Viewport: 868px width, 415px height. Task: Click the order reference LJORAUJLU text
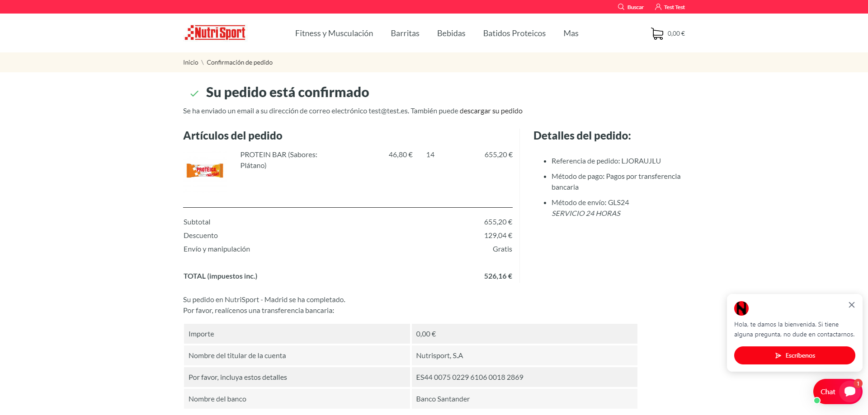click(641, 161)
